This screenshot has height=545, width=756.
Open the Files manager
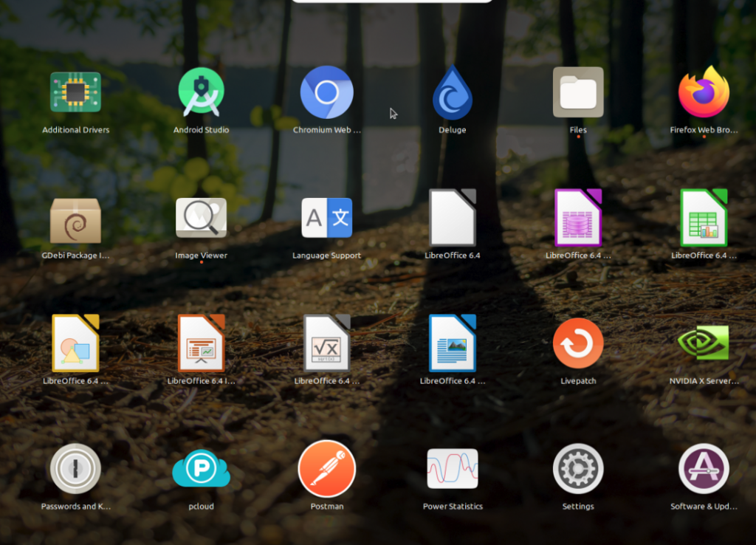point(578,92)
